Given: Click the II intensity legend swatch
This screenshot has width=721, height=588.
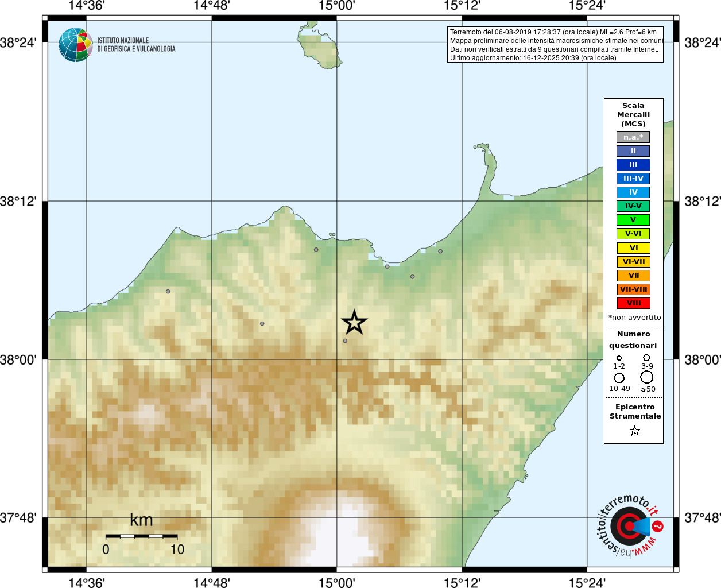Looking at the screenshot, I should [633, 151].
